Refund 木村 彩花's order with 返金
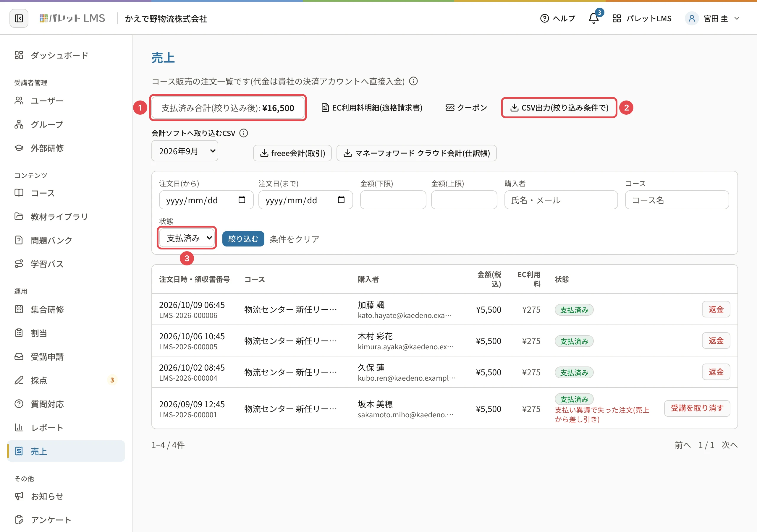The width and height of the screenshot is (757, 532). click(716, 340)
